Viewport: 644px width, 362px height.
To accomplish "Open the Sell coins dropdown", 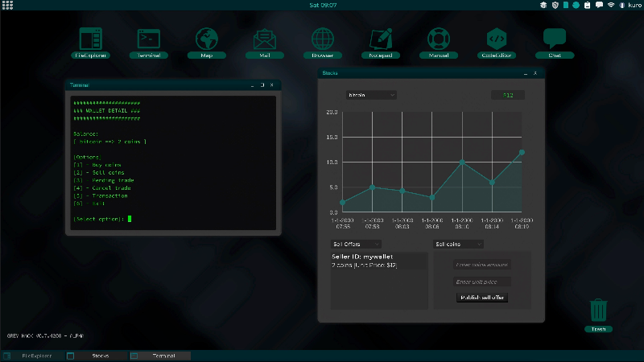I will pyautogui.click(x=457, y=244).
